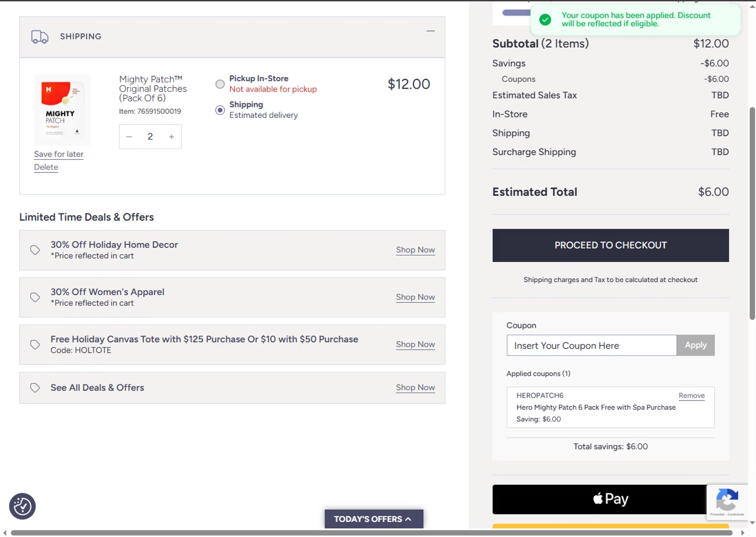Shop Now for Holiday Canvas Tote offer
The image size is (756, 537).
tap(415, 345)
